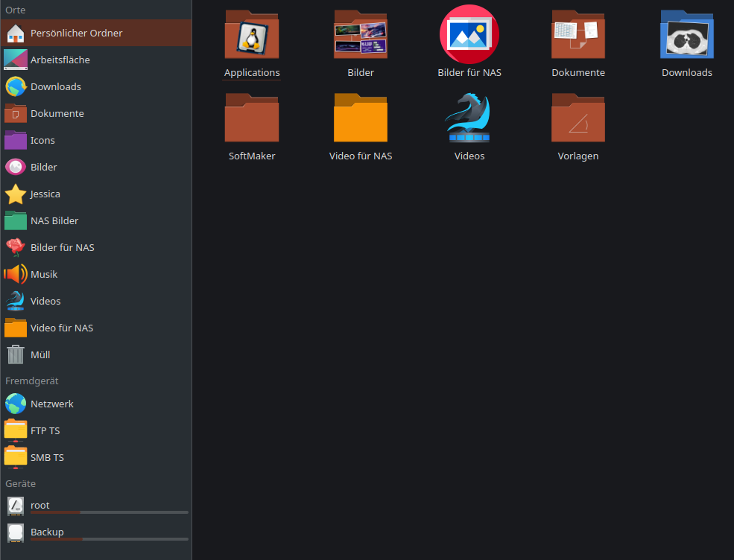Image resolution: width=734 pixels, height=560 pixels.
Task: Click the purple Icons folder icon
Action: 16,140
